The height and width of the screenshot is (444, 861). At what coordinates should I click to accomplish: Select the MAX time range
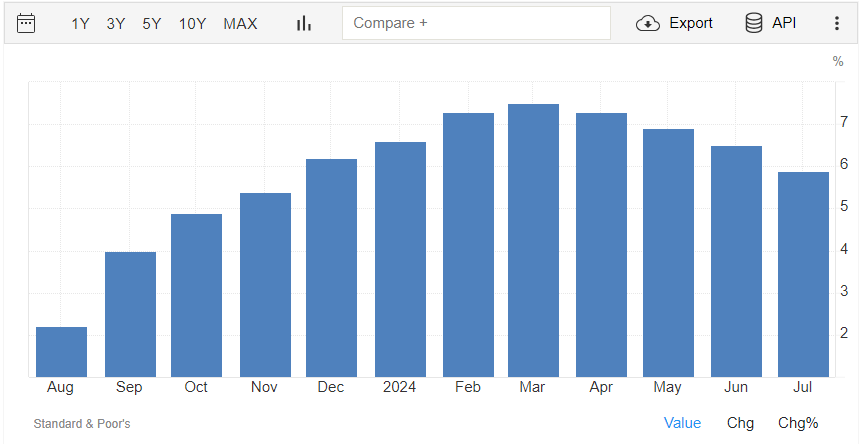pyautogui.click(x=240, y=24)
